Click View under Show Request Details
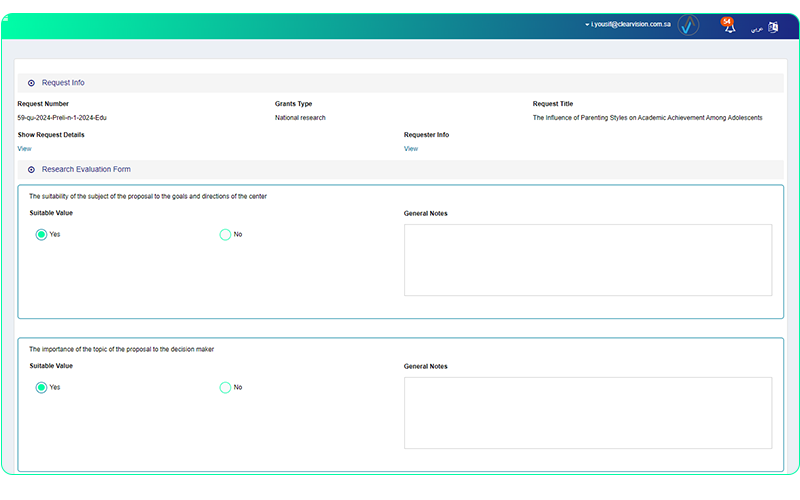 (x=24, y=148)
